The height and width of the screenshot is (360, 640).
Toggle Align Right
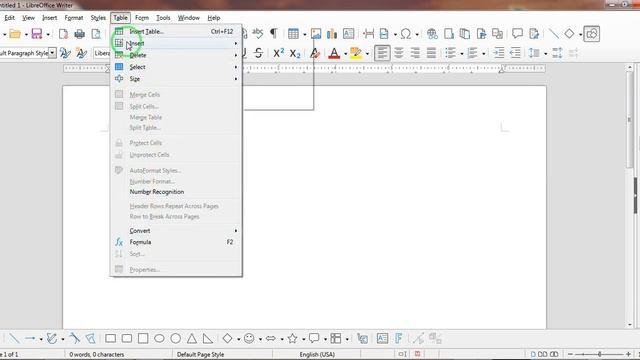point(415,53)
